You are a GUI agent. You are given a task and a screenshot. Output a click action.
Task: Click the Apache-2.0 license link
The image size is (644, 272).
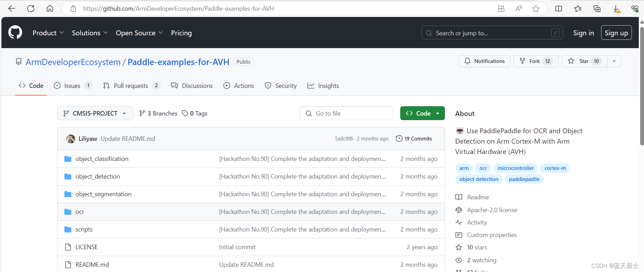pos(492,210)
